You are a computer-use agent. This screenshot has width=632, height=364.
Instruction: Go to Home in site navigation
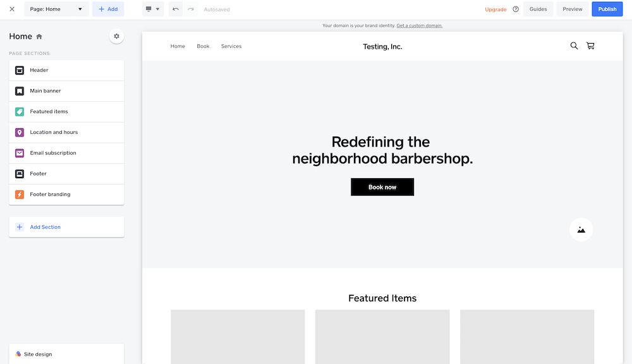(x=178, y=46)
